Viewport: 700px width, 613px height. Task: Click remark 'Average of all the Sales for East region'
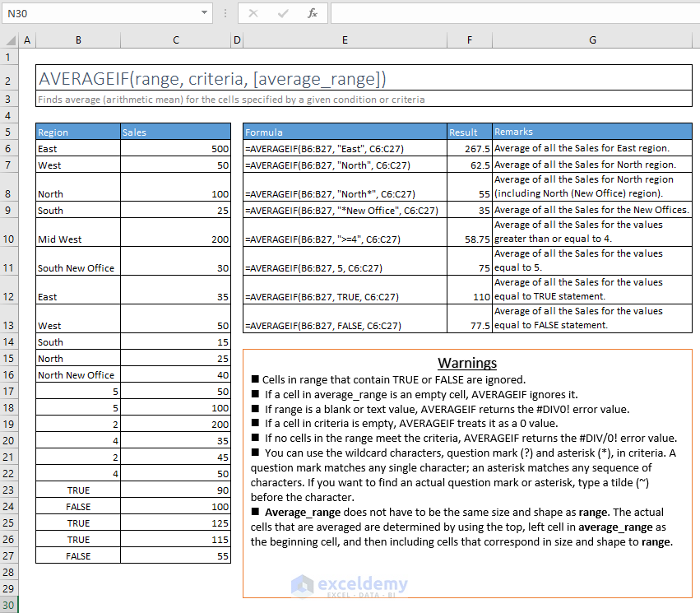pyautogui.click(x=592, y=148)
